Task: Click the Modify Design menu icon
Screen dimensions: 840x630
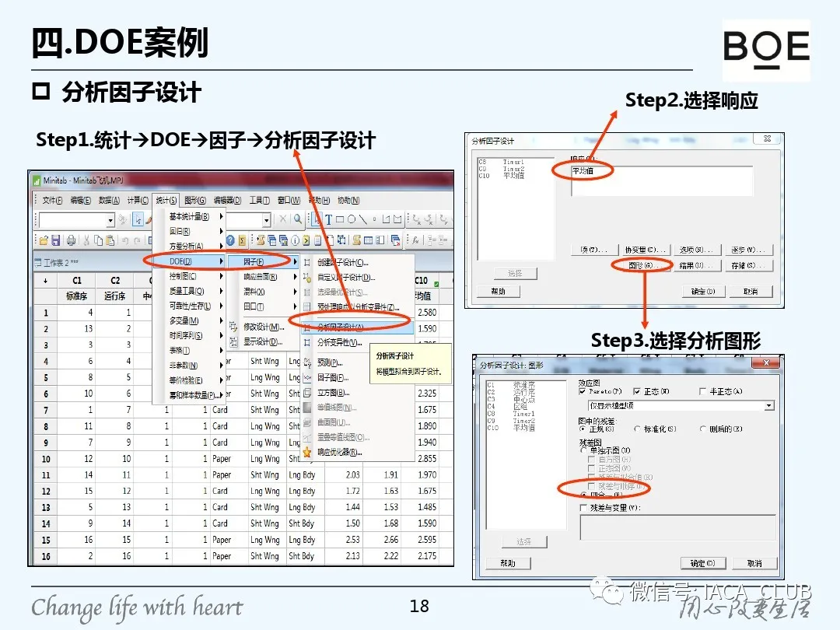Action: 233,326
